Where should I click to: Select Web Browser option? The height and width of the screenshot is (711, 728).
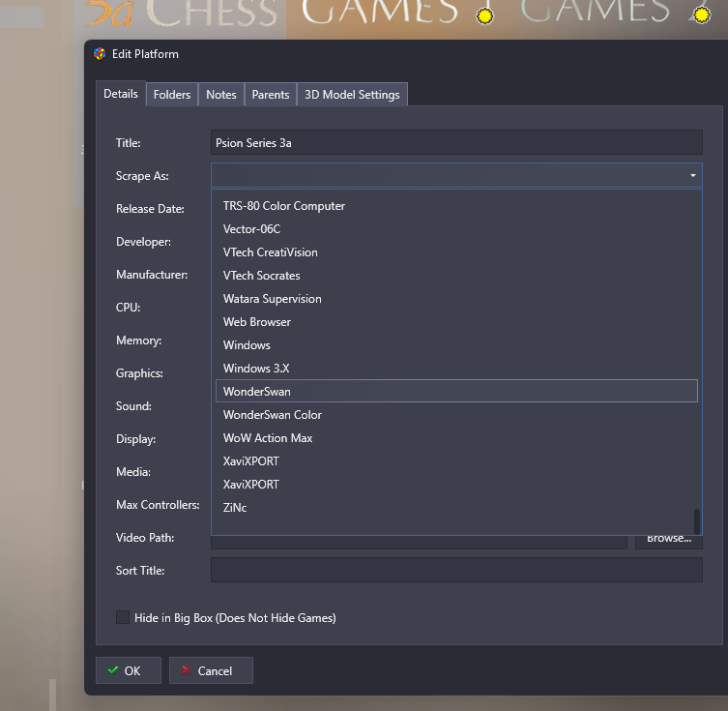point(456,322)
